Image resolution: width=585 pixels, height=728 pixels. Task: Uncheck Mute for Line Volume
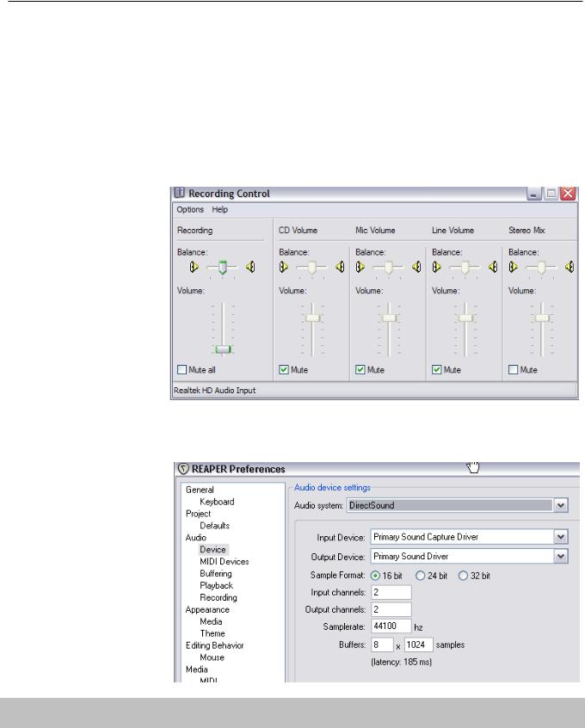pos(436,369)
